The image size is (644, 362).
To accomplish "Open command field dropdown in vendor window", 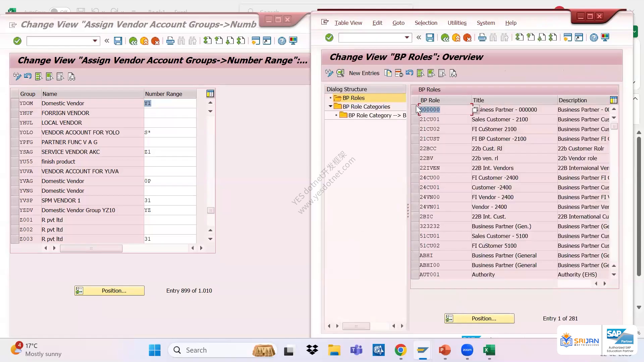I will click(95, 41).
